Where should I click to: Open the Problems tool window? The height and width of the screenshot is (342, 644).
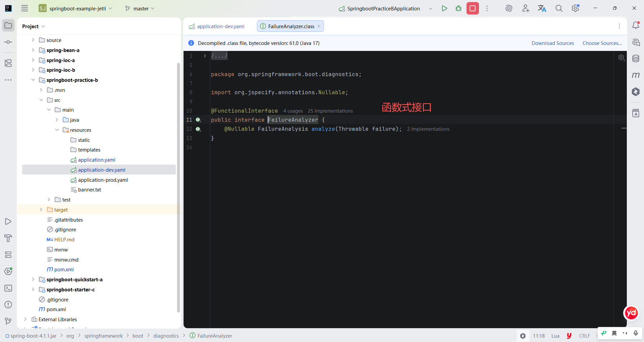coord(8,305)
